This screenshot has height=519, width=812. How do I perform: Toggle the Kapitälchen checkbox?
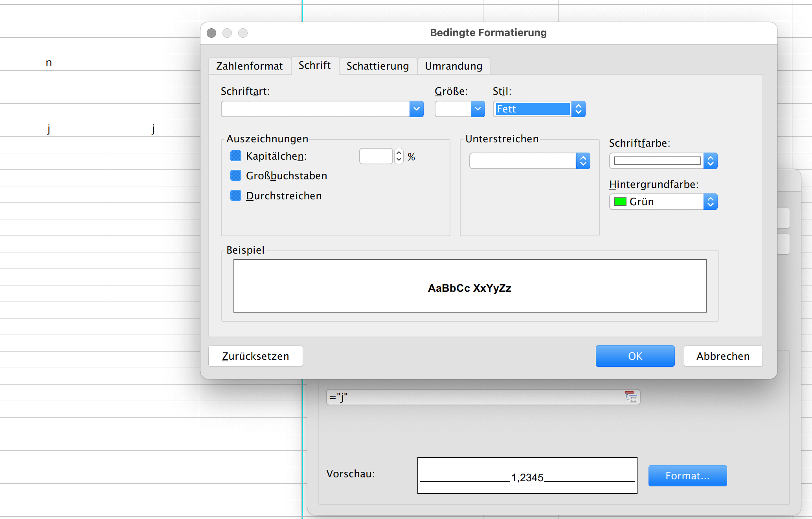point(236,156)
